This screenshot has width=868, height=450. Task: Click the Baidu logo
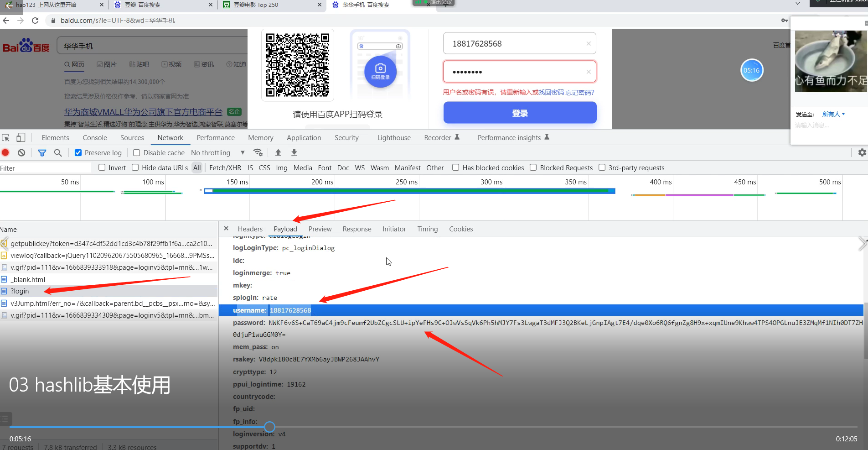(26, 46)
